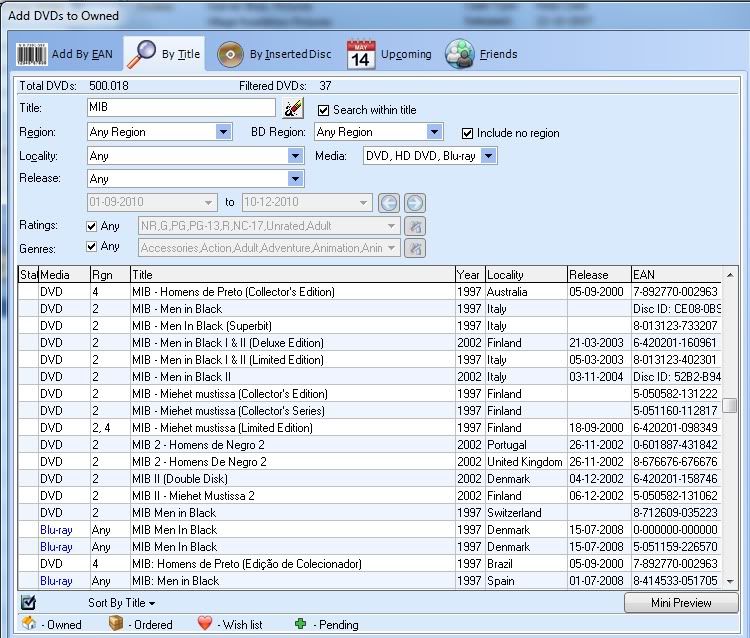Image resolution: width=750 pixels, height=638 pixels.
Task: Switch to the Friends tab
Action: (x=482, y=54)
